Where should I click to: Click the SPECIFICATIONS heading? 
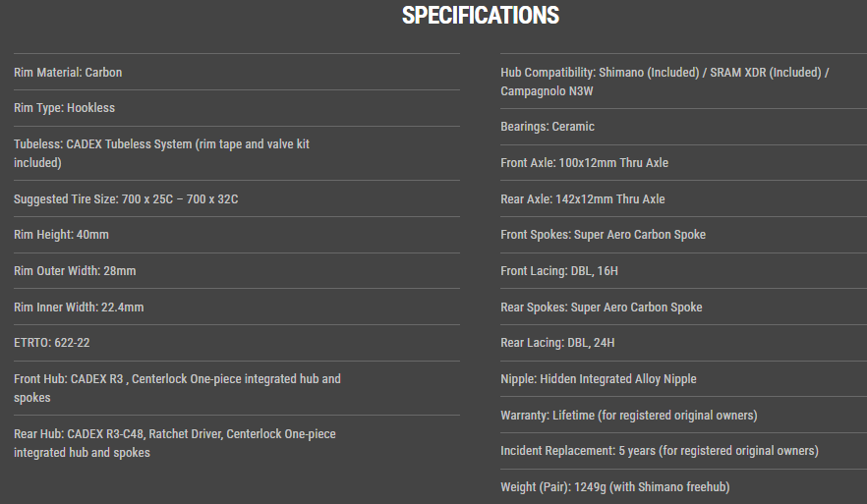[481, 16]
